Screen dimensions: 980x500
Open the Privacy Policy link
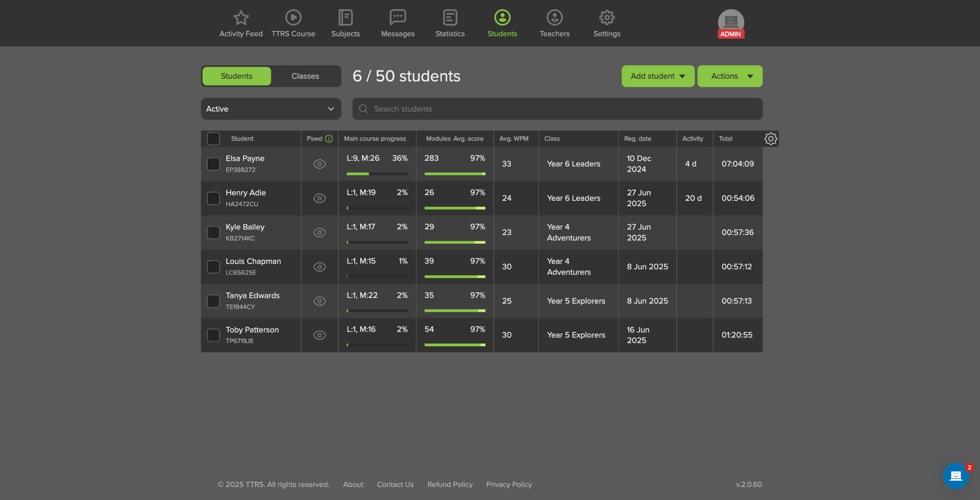pos(509,484)
